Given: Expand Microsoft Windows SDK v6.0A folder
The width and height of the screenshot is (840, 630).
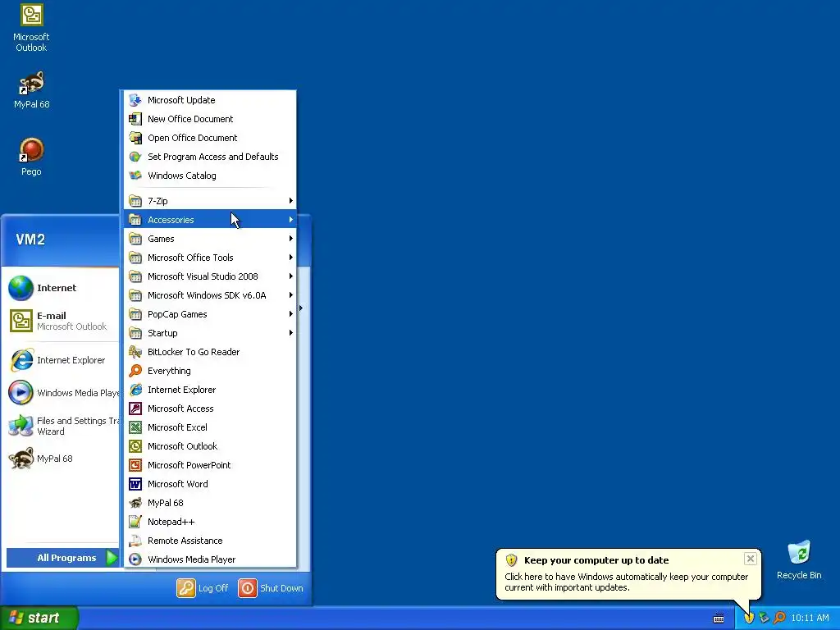Looking at the screenshot, I should [x=209, y=295].
